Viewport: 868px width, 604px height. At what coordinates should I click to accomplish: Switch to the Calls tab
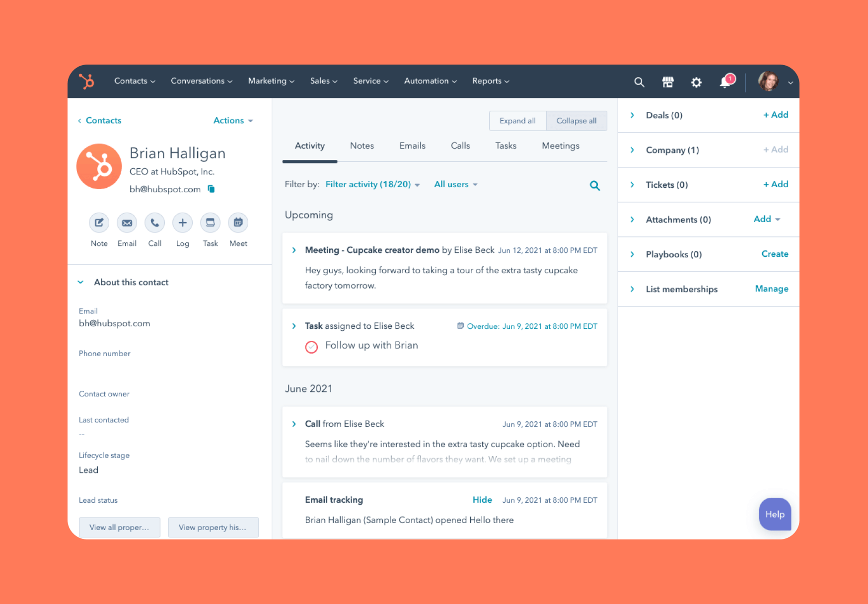[x=460, y=146]
